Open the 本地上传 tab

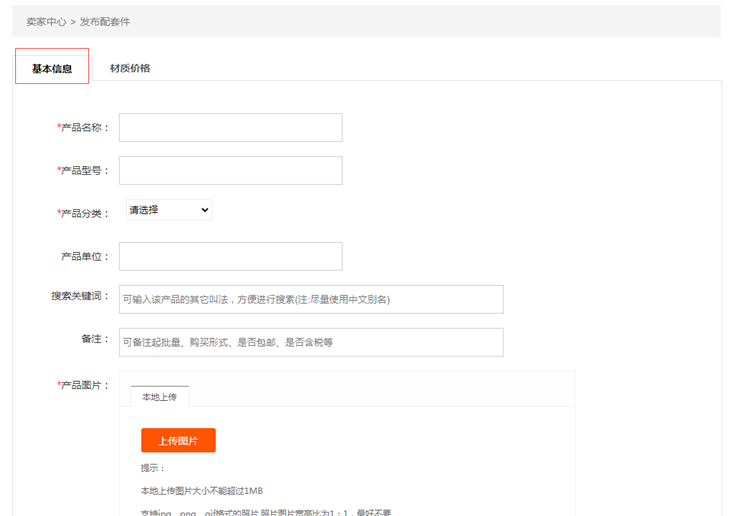(x=159, y=397)
